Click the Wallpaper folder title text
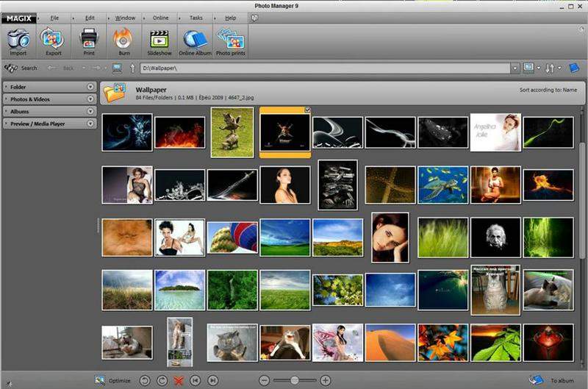Image resolution: width=588 pixels, height=389 pixels. pos(151,90)
